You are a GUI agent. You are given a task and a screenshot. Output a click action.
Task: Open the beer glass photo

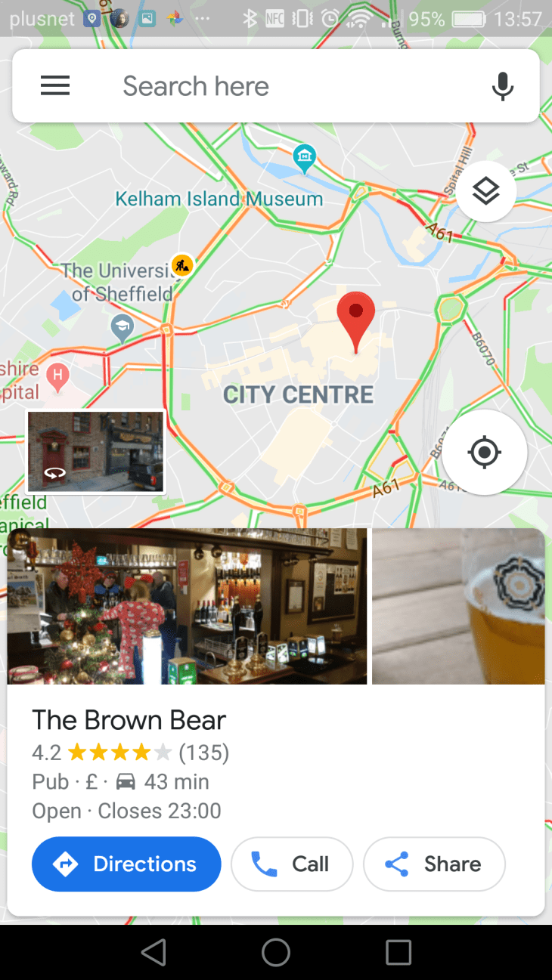coord(458,606)
